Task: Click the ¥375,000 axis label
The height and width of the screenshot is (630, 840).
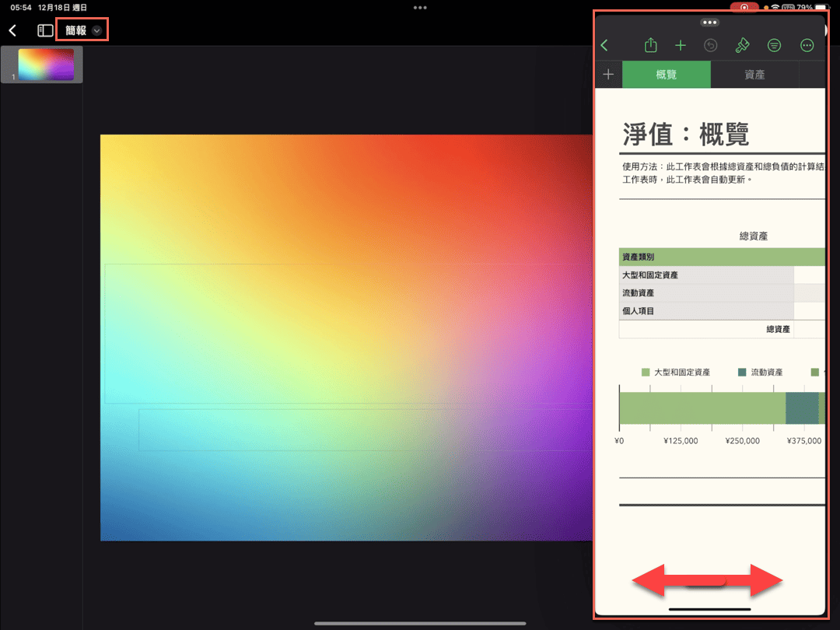Action: (803, 441)
